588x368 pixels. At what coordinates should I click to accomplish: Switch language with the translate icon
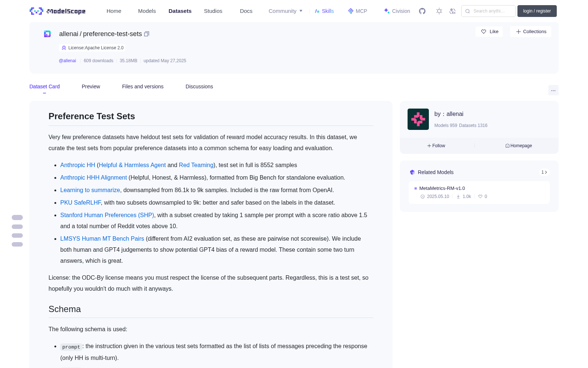click(x=452, y=11)
